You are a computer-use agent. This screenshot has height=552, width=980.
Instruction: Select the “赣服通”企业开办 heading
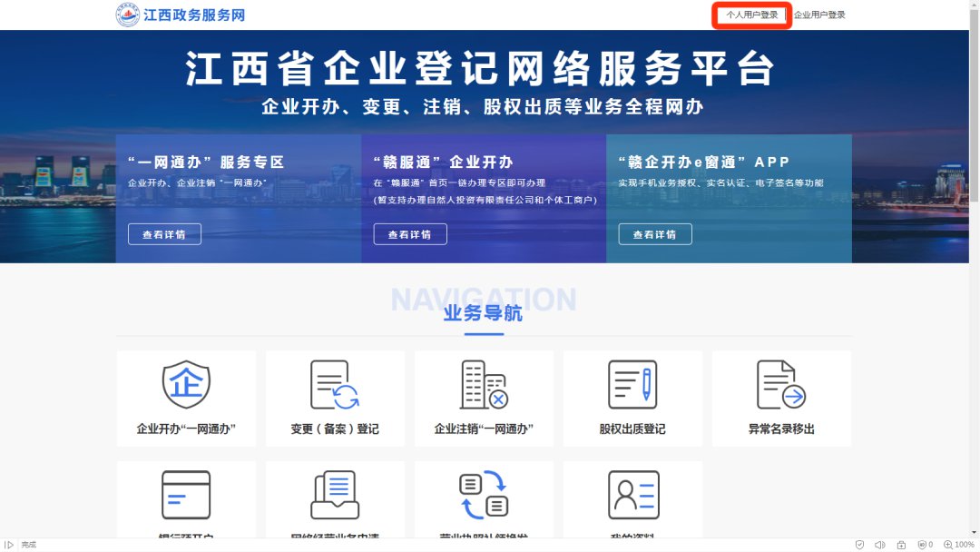[x=443, y=163]
